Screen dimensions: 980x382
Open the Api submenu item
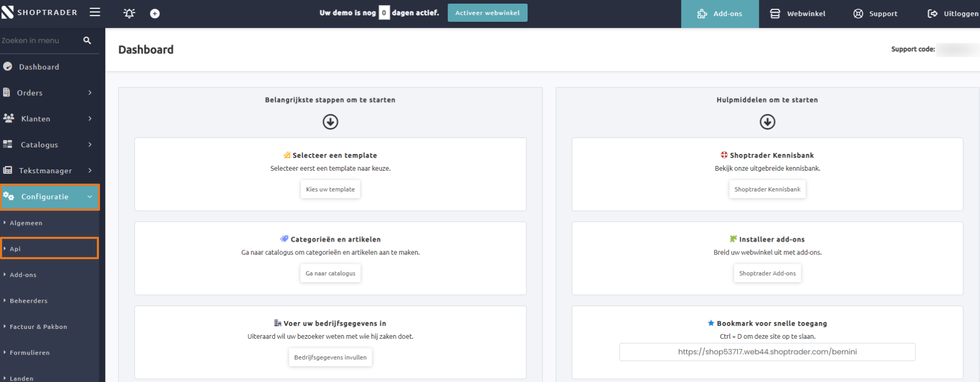pyautogui.click(x=49, y=248)
